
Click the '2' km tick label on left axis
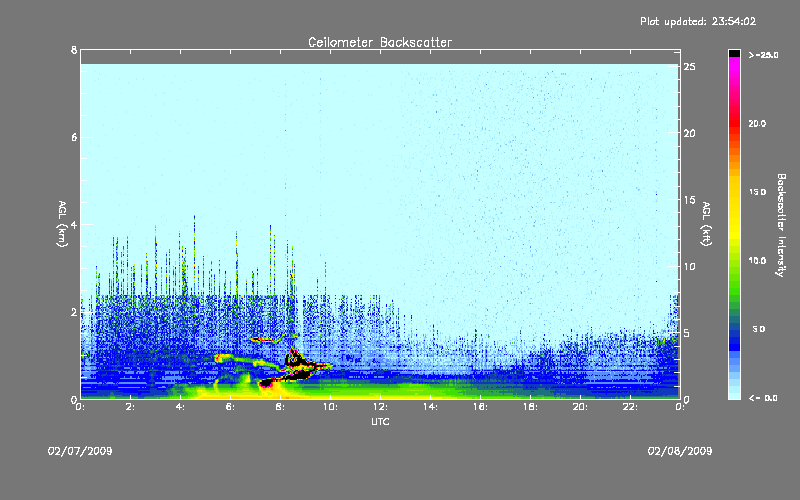[x=74, y=312]
